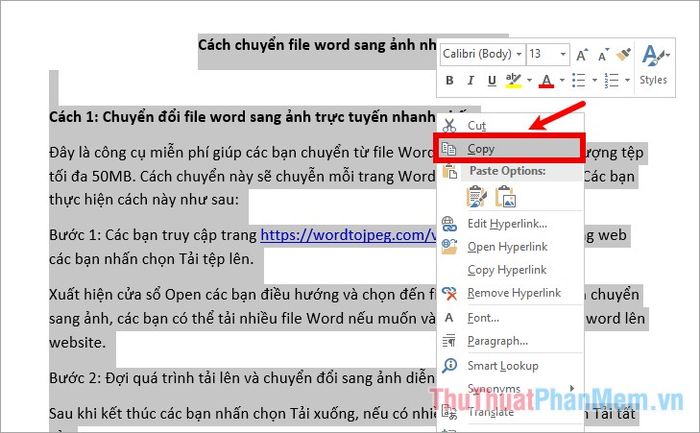The height and width of the screenshot is (433, 700).
Task: Open the Paragraph... dialog entry
Action: coord(510,341)
